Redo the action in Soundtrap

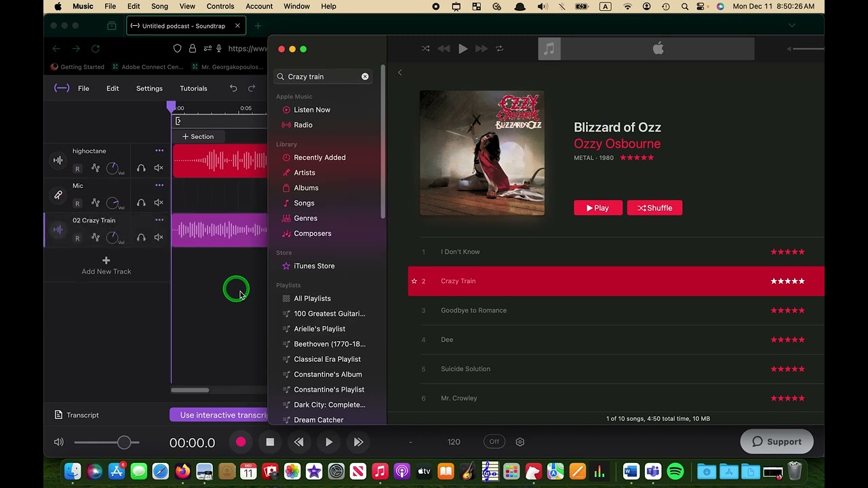(252, 88)
